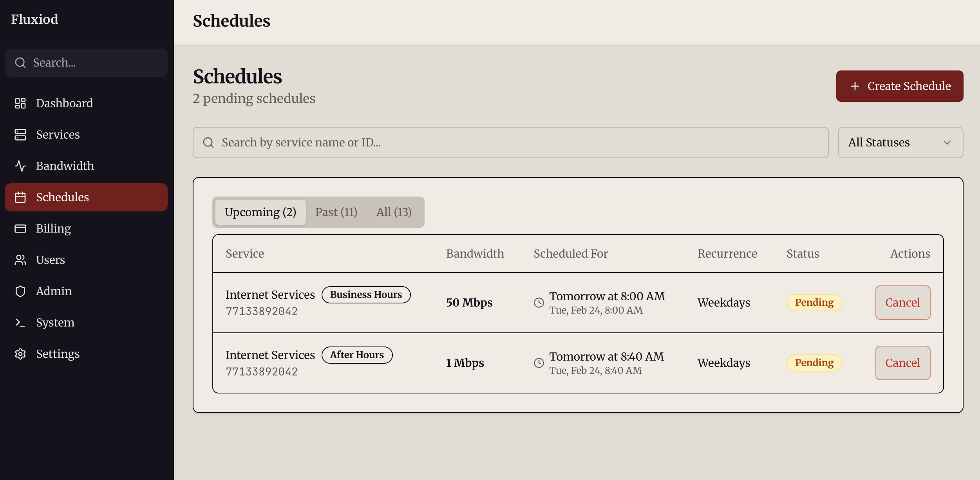Image resolution: width=980 pixels, height=480 pixels.
Task: Open the All (13) tab
Action: tap(394, 212)
